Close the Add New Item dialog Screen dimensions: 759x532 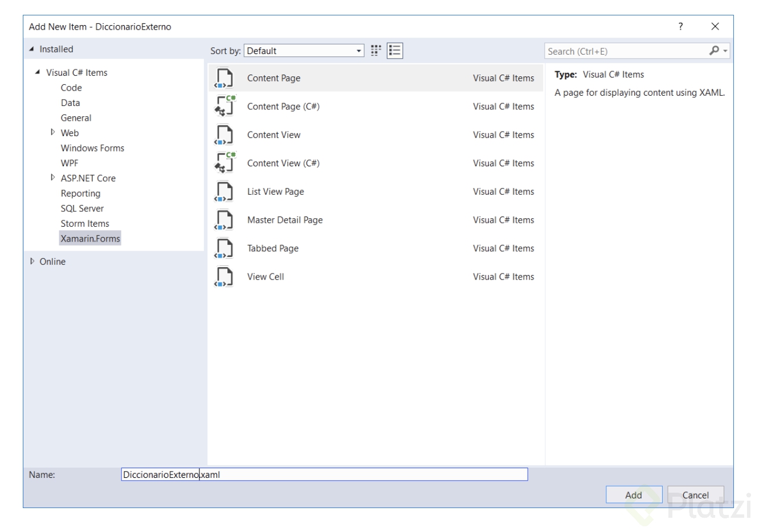click(x=715, y=26)
